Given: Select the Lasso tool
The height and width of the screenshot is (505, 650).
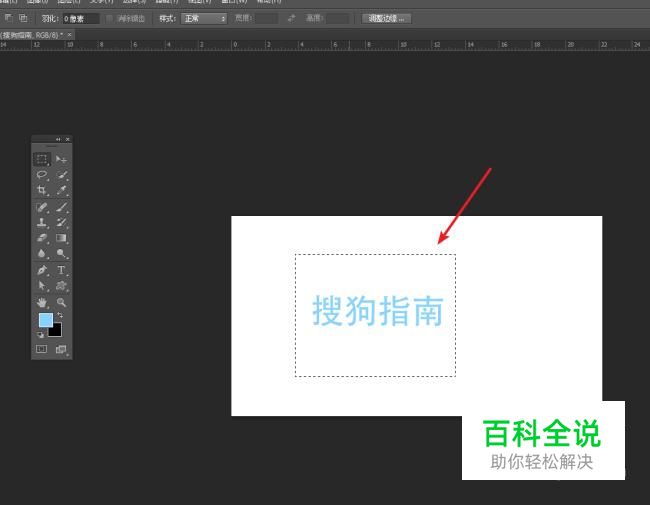Looking at the screenshot, I should (x=42, y=175).
